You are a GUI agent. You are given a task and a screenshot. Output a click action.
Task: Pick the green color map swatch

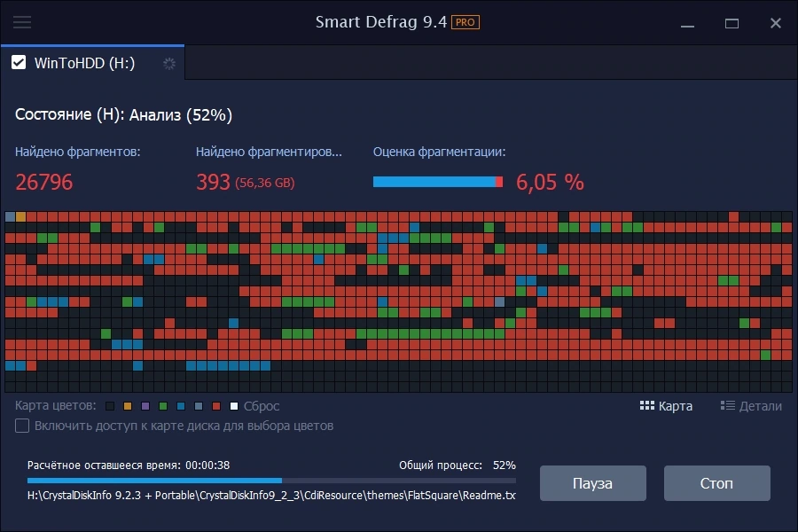163,406
